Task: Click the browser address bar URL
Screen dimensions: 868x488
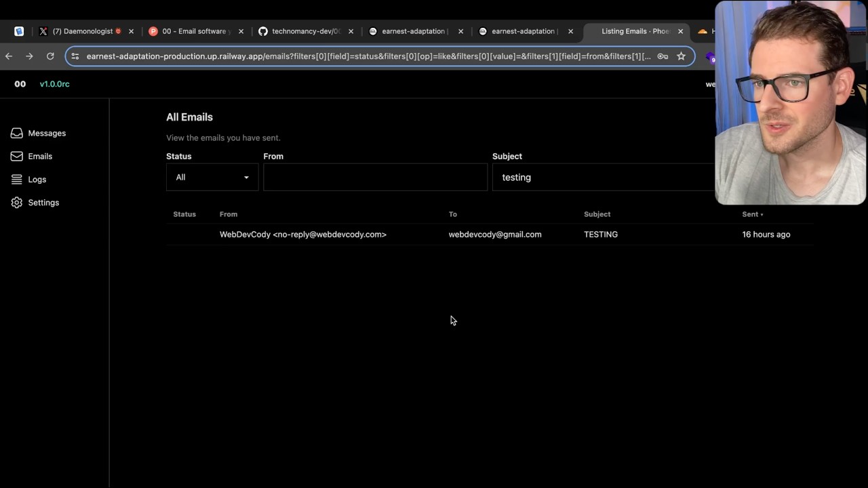Action: (x=368, y=56)
